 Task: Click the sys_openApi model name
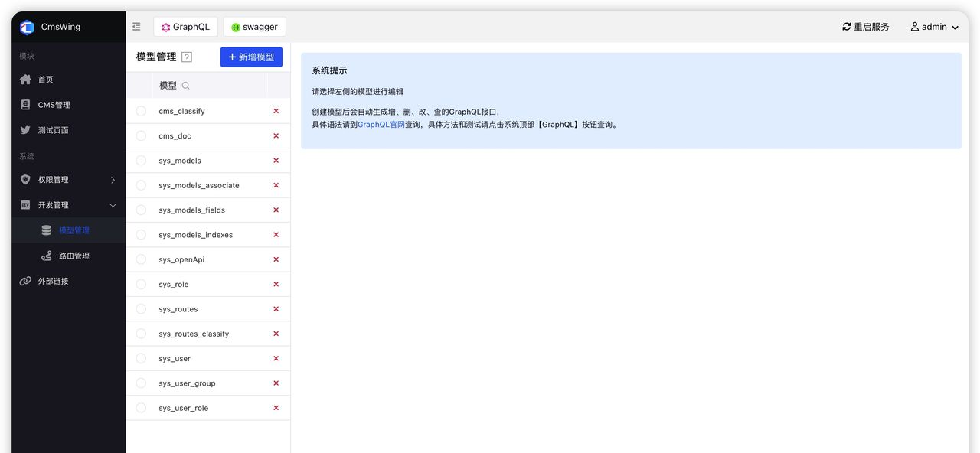point(181,259)
